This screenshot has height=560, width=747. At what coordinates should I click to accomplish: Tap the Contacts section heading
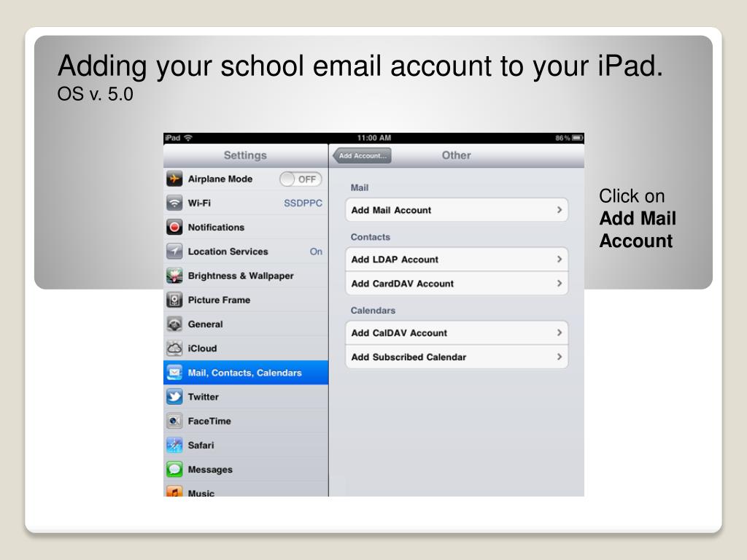pyautogui.click(x=370, y=237)
